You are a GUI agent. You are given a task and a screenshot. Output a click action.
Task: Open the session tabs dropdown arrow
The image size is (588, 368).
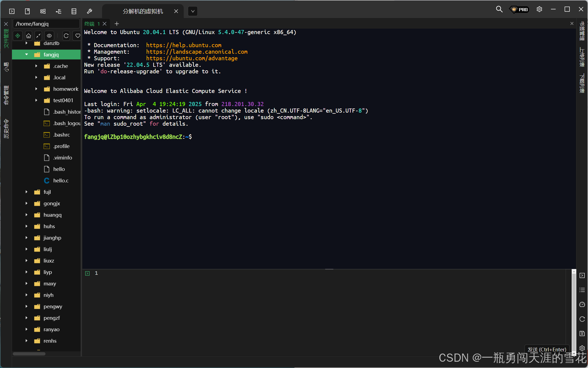pyautogui.click(x=193, y=11)
